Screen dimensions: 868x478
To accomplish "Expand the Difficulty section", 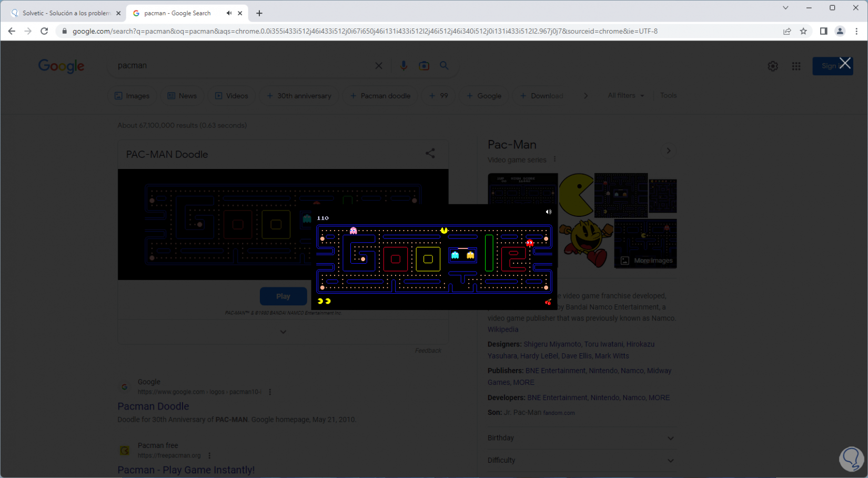I will pos(582,460).
